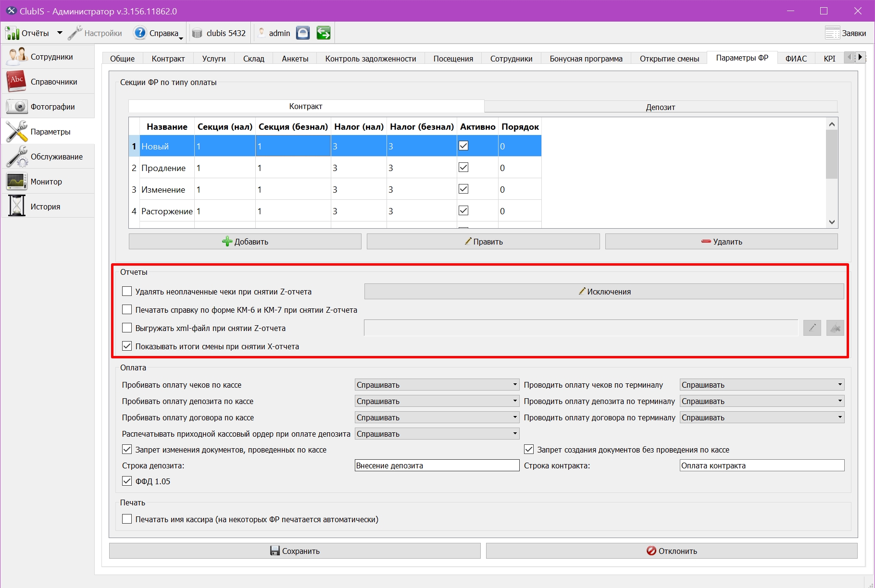Open Пробивать оплату договора по кассе dropdown
The height and width of the screenshot is (588, 875).
point(437,417)
